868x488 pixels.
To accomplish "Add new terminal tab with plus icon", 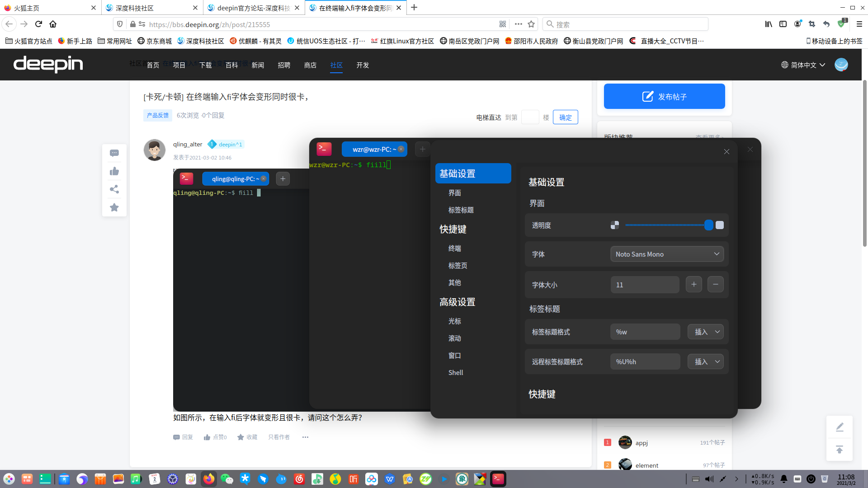I will coord(283,179).
